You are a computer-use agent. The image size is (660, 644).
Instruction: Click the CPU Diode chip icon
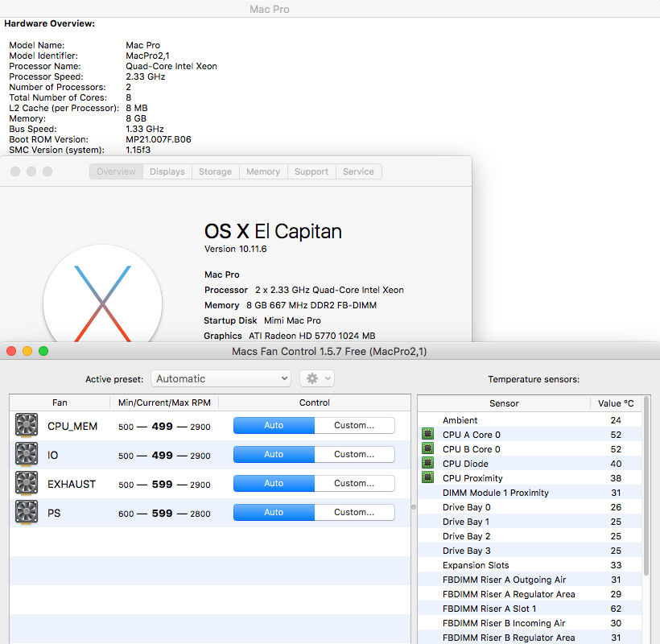pyautogui.click(x=427, y=463)
